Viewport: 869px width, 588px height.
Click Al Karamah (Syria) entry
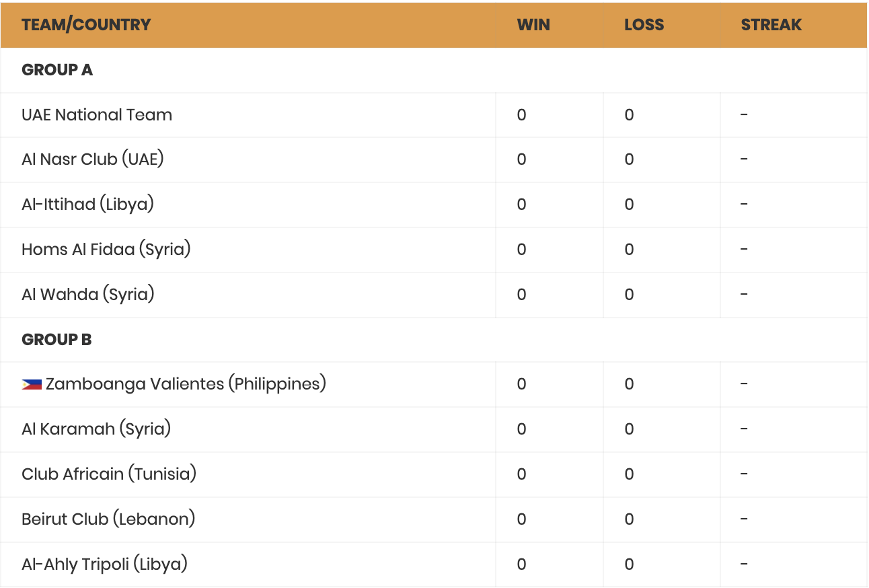[96, 429]
